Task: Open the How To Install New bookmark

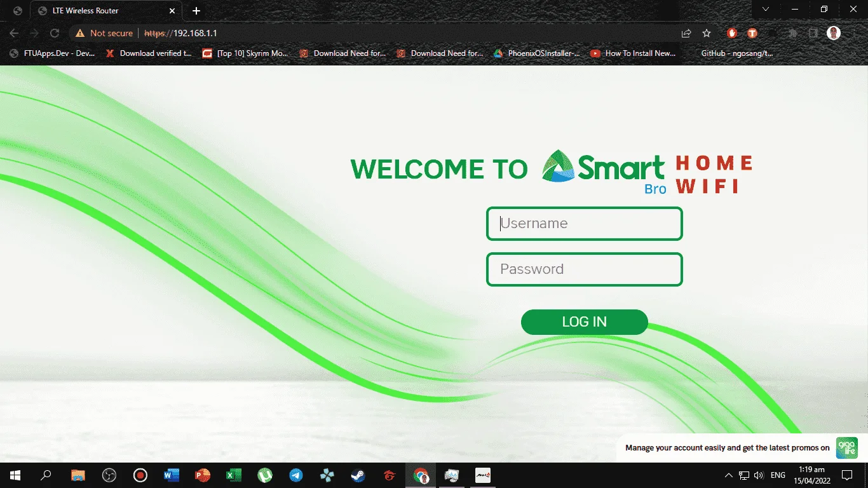Action: click(x=634, y=53)
